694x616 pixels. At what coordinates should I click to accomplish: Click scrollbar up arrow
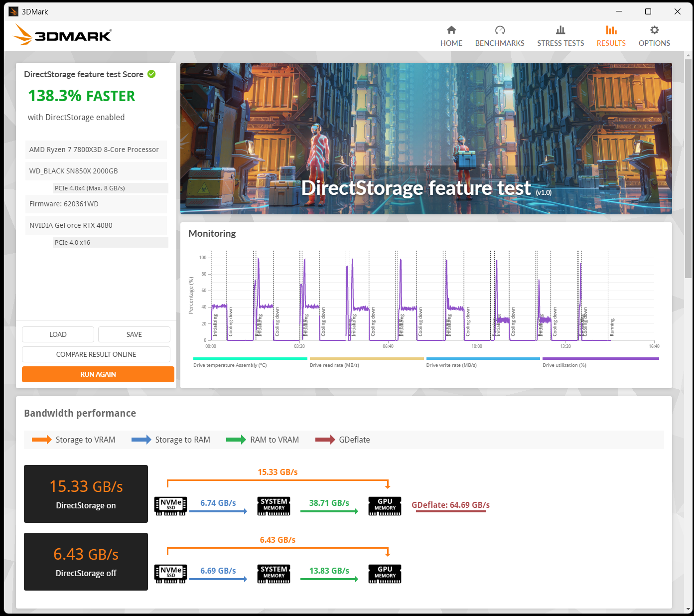(x=689, y=55)
